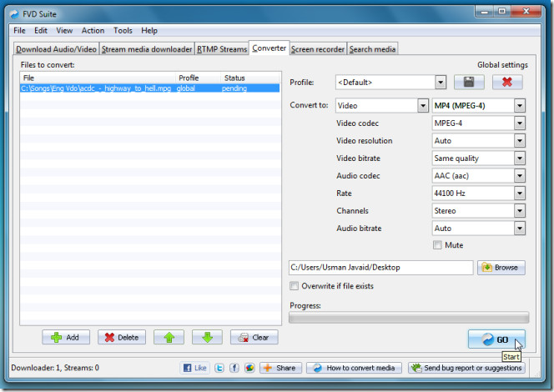This screenshot has width=554, height=392.
Task: Expand the Video resolution dropdown
Action: point(519,141)
